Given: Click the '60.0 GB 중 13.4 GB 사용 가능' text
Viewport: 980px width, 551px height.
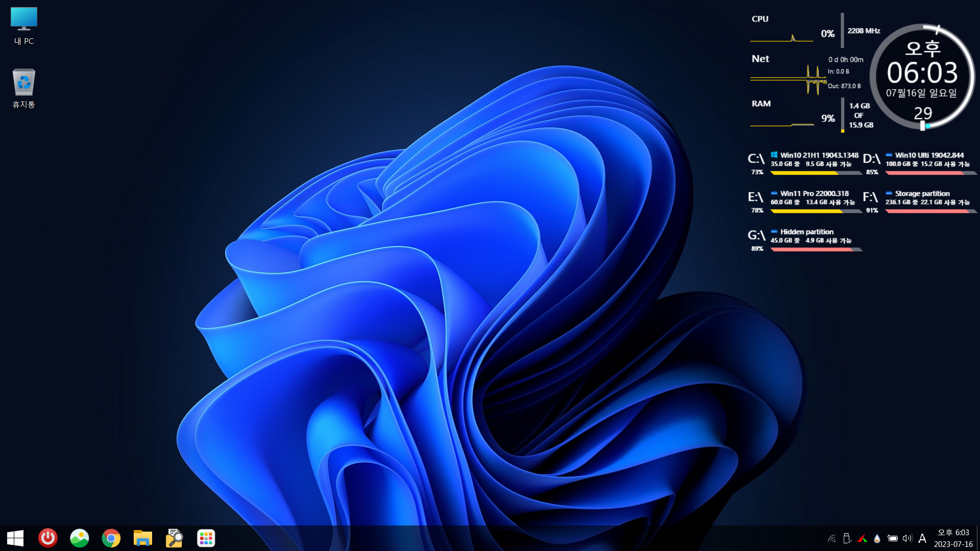Looking at the screenshot, I should click(x=813, y=202).
